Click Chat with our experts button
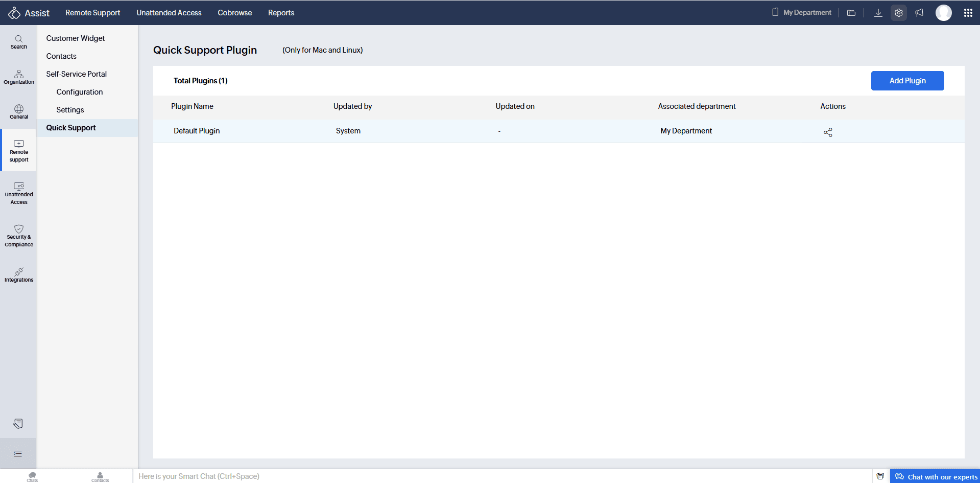Viewport: 980px width, 483px height. (936, 476)
